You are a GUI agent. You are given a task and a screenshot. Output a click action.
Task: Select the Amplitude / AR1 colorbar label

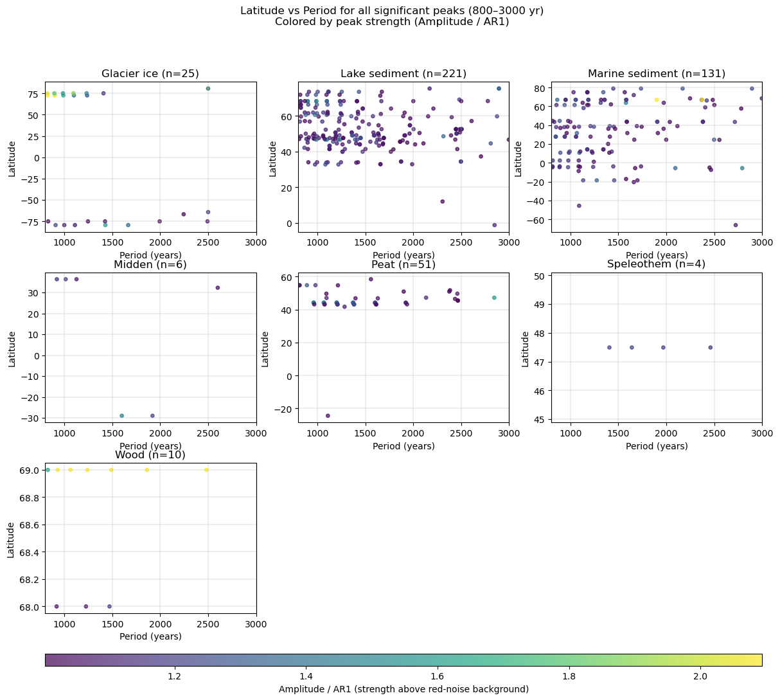click(403, 689)
